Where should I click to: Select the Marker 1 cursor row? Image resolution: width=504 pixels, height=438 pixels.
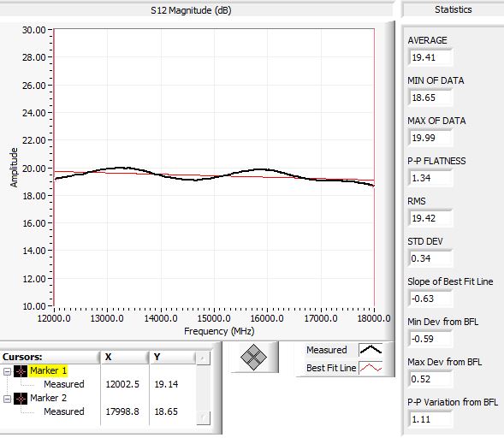(x=48, y=370)
